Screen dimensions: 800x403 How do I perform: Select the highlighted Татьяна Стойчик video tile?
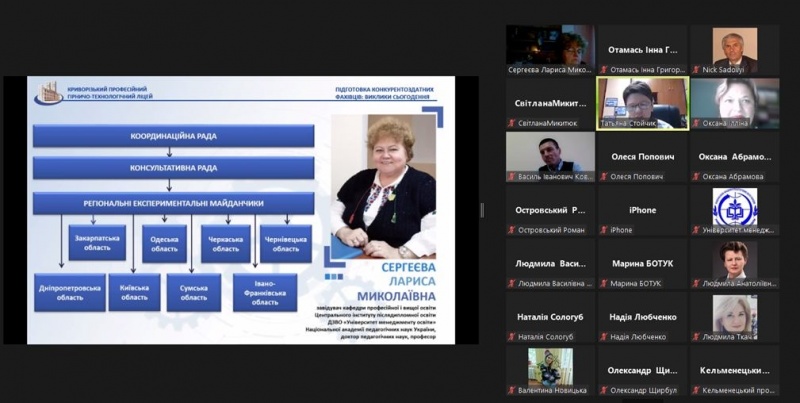pos(642,102)
